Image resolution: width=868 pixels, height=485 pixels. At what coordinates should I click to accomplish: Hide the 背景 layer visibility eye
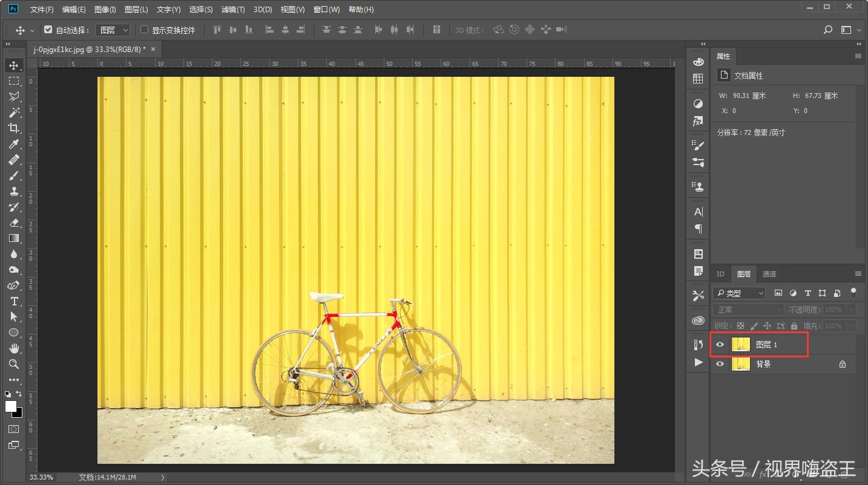(720, 364)
